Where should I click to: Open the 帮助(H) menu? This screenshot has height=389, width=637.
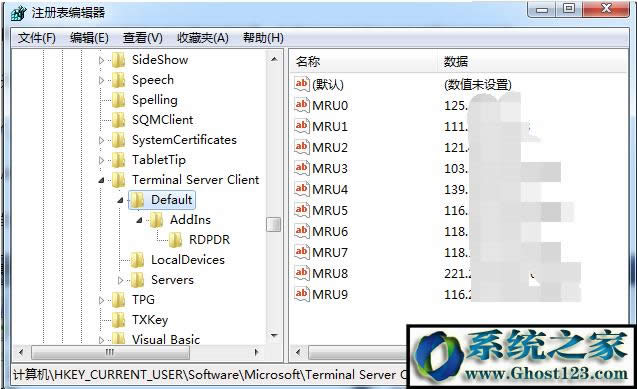[263, 38]
